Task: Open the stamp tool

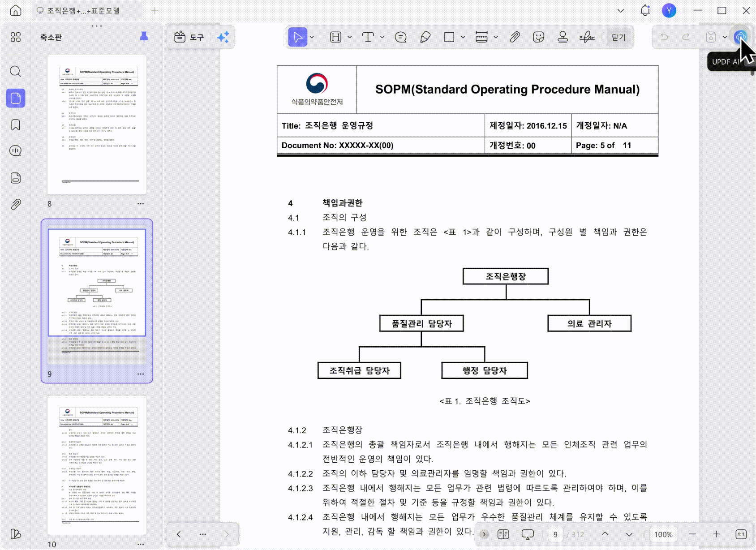Action: [563, 37]
